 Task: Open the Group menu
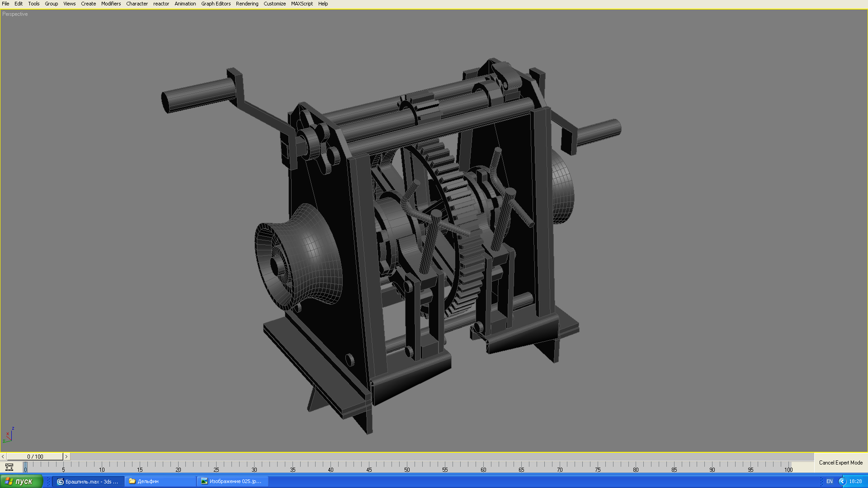click(x=51, y=4)
